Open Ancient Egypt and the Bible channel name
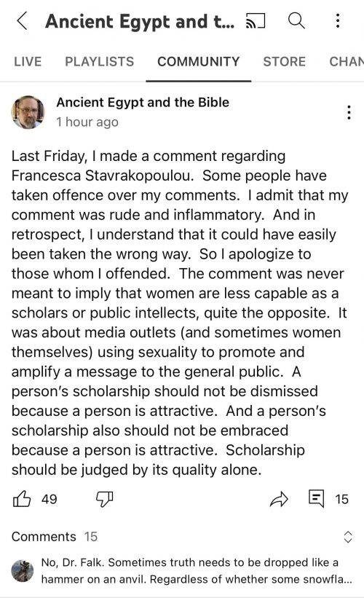The image size is (364, 598). point(143,102)
